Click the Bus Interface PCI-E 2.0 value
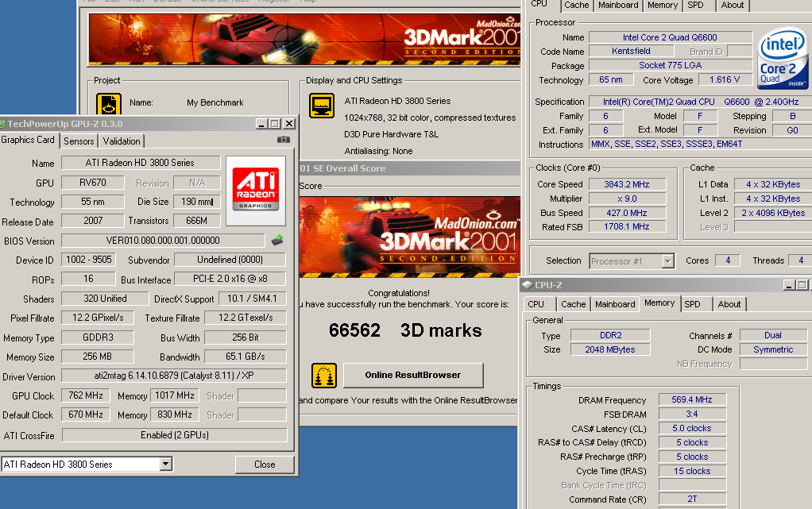812x509 pixels. point(230,279)
